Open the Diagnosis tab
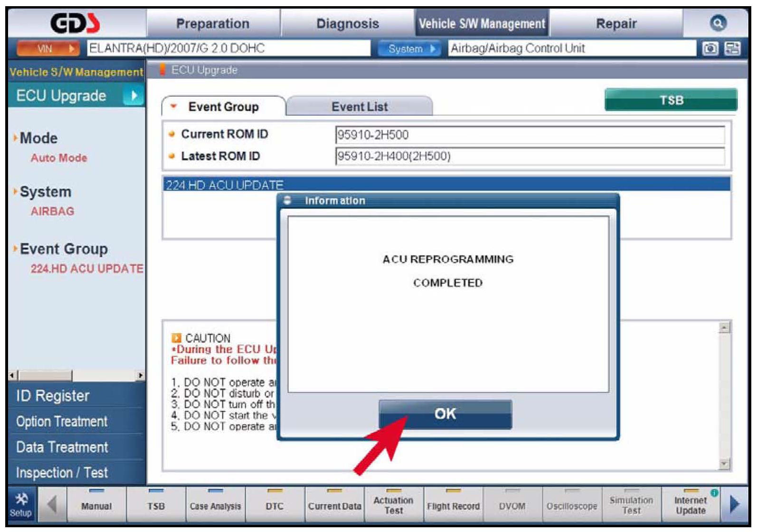Viewport: 757px width, 532px height. (x=347, y=23)
